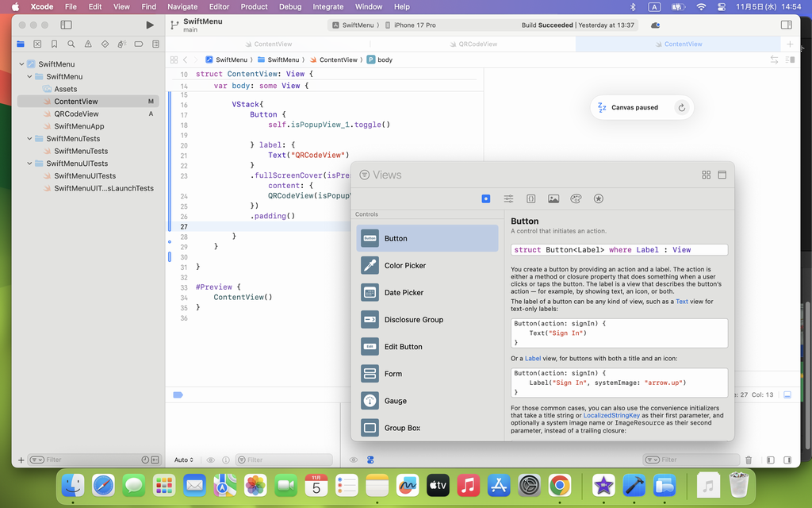Select Color Picker in the Views library
The image size is (812, 508).
(405, 266)
